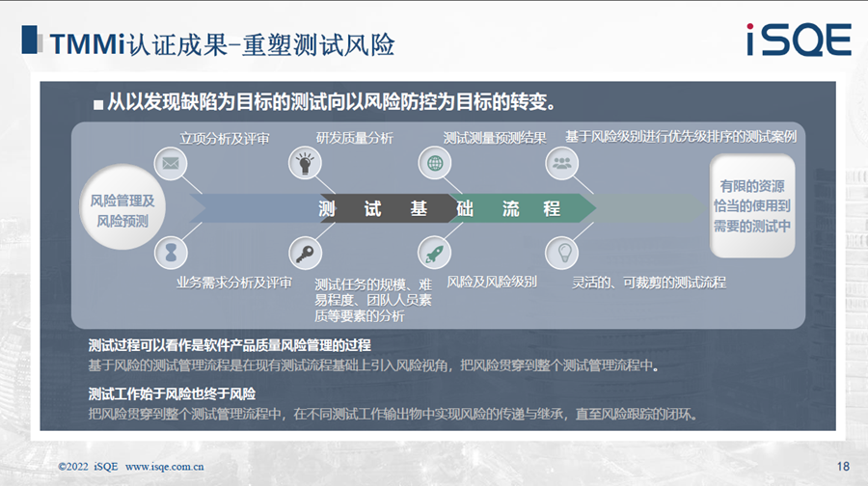Click the envelope icon beside 立项分析及评审

pos(171,163)
